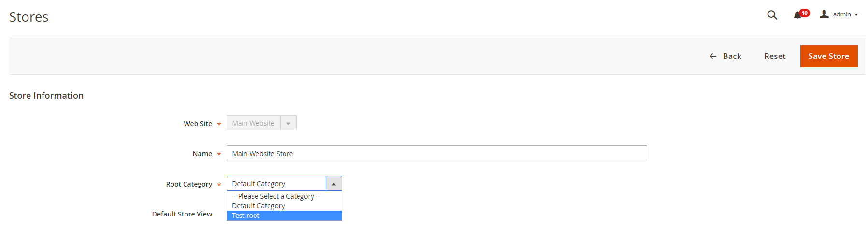Click the Save Store button
Image resolution: width=868 pixels, height=245 pixels.
[x=829, y=56]
